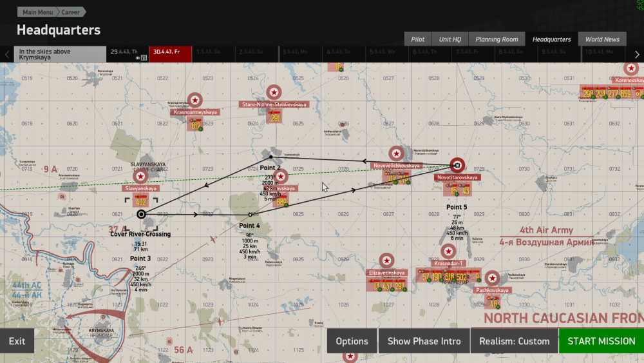
Task: Click the Novovelichkovskaya airfield label
Action: click(396, 166)
